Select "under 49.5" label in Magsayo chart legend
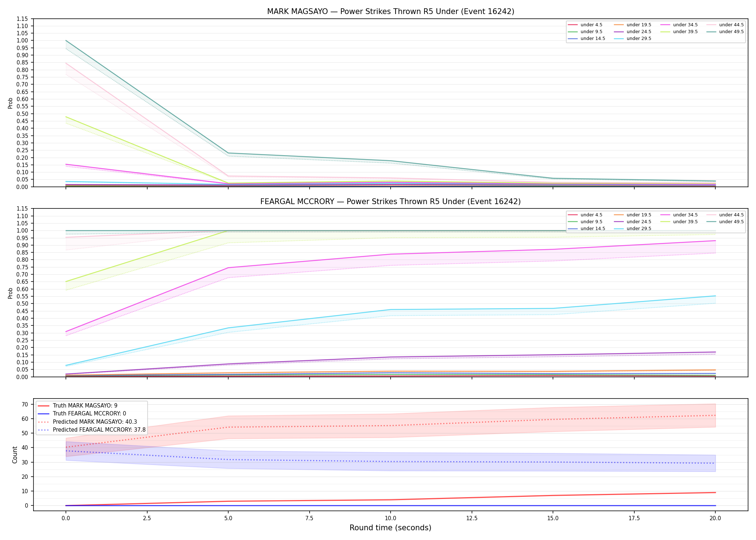This screenshot has height=540, width=756. 731,32
